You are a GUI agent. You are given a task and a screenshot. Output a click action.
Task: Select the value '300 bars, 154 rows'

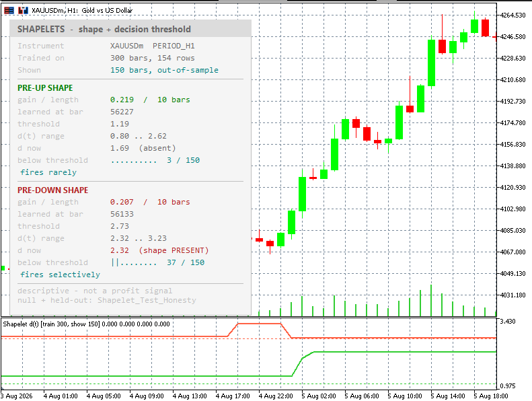pos(153,58)
